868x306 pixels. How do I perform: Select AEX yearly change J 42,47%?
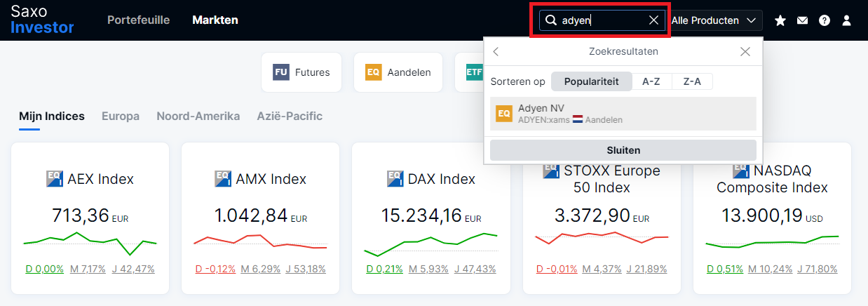(x=133, y=269)
